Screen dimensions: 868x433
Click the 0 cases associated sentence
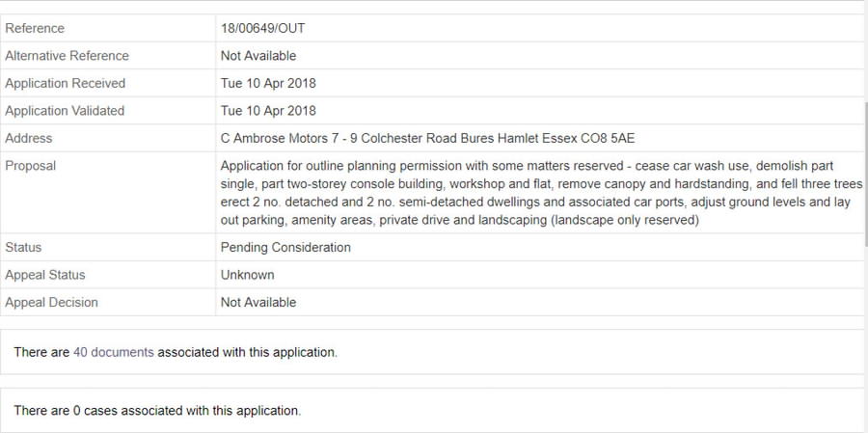pos(158,411)
